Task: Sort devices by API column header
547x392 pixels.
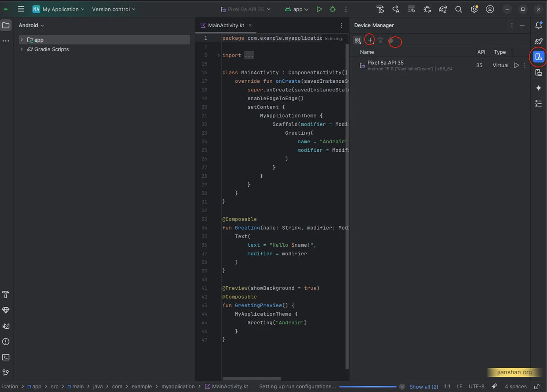Action: (481, 52)
